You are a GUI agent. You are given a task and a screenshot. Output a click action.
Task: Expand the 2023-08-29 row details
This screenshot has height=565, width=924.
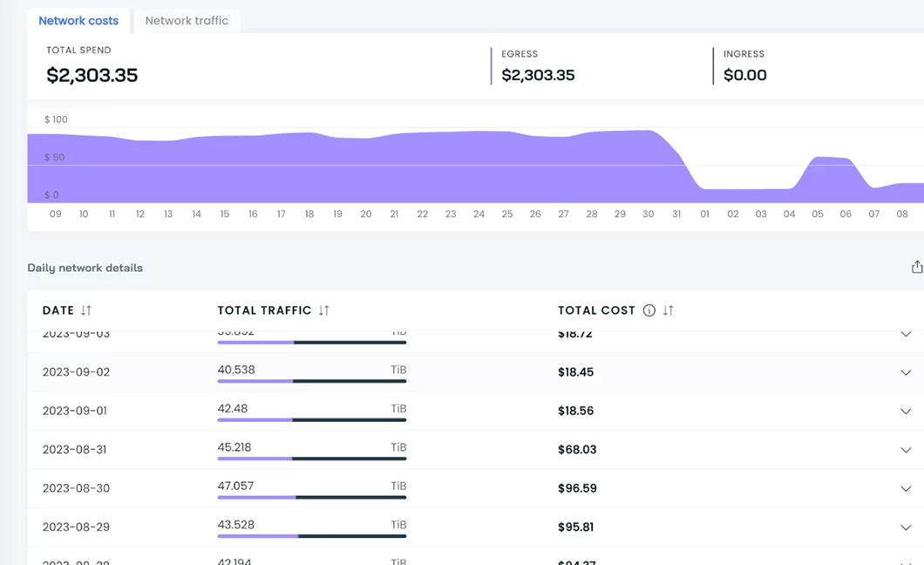click(x=906, y=528)
